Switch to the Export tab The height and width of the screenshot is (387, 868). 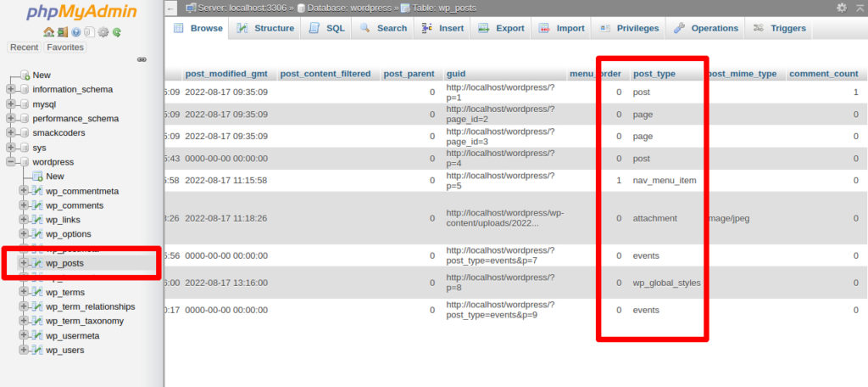click(x=501, y=28)
